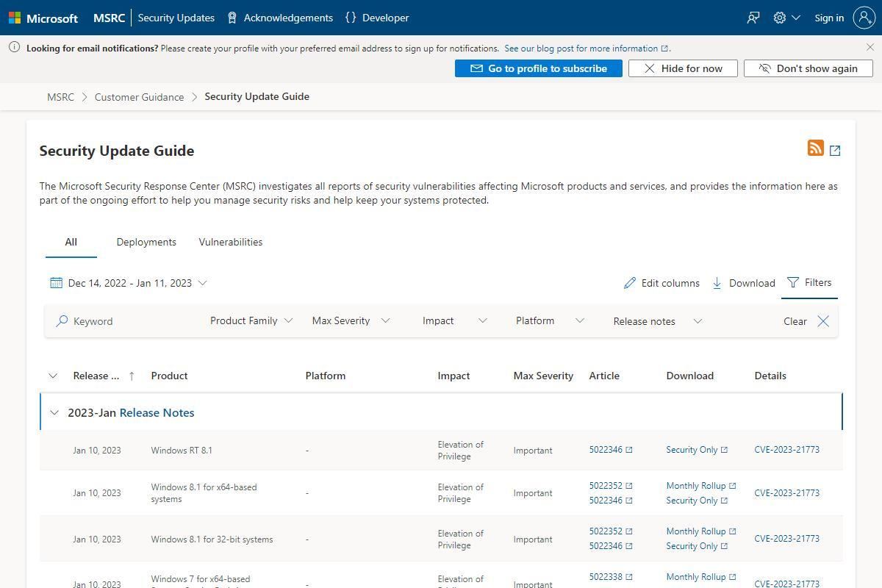Click the external link icon after blog post link

[664, 49]
